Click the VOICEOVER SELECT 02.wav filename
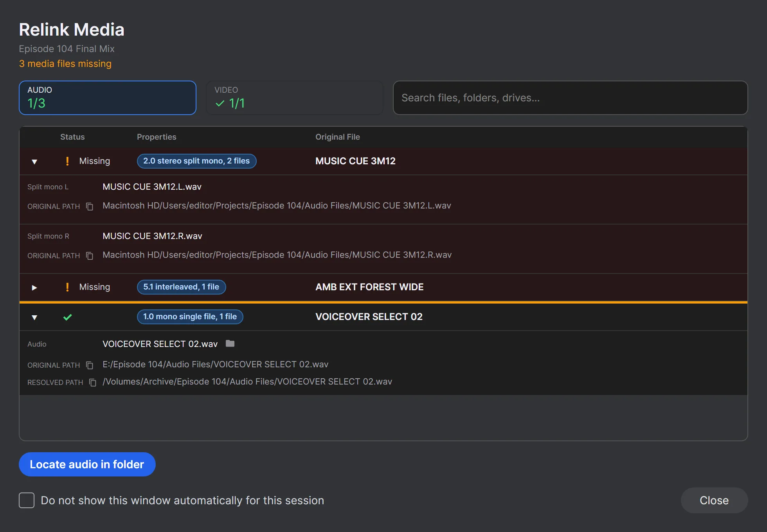This screenshot has width=767, height=532. (x=160, y=344)
